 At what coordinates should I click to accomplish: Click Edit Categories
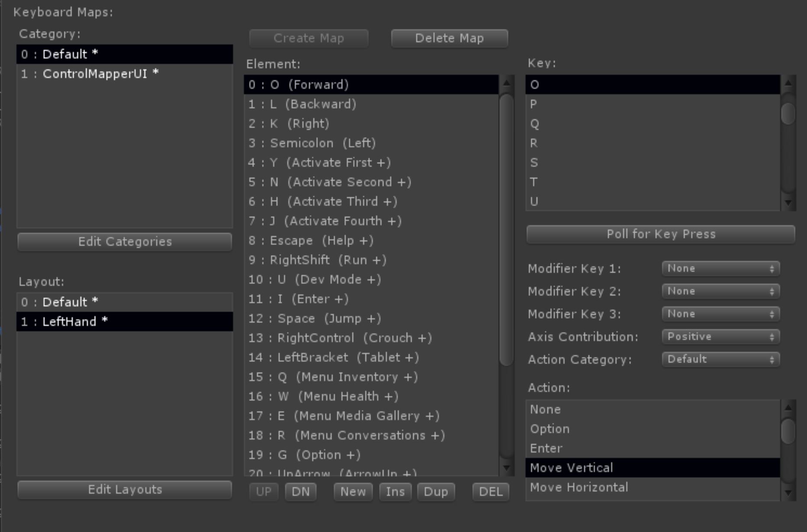[124, 241]
